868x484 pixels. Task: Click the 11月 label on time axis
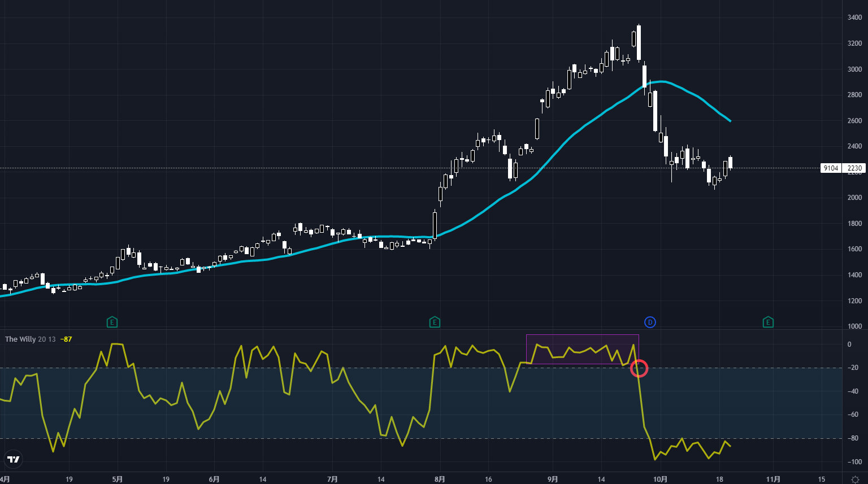(773, 479)
